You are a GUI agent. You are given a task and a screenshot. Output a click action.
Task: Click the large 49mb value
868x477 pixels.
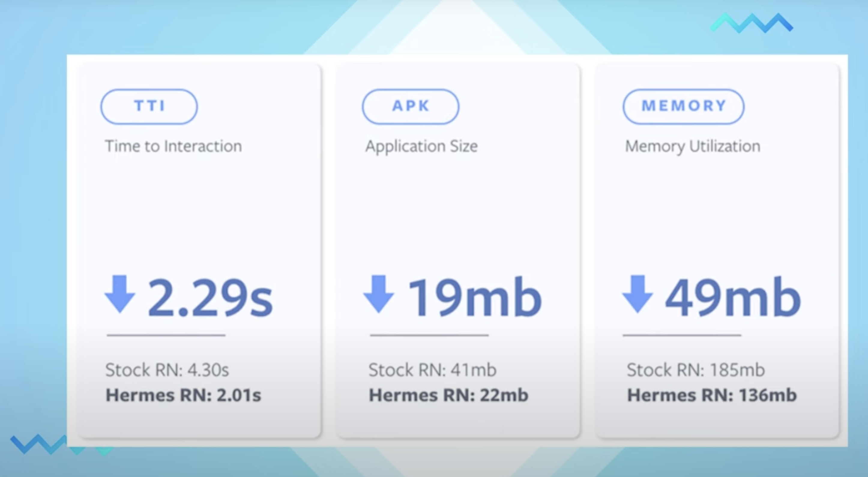coord(733,297)
